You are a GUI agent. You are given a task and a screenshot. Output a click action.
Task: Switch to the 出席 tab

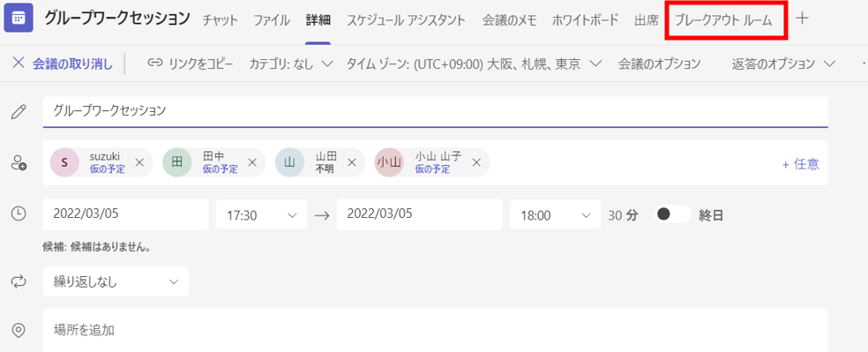647,20
